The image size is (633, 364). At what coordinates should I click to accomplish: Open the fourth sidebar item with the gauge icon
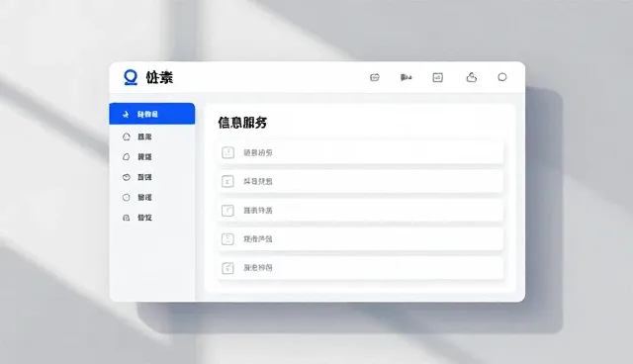[x=137, y=177]
